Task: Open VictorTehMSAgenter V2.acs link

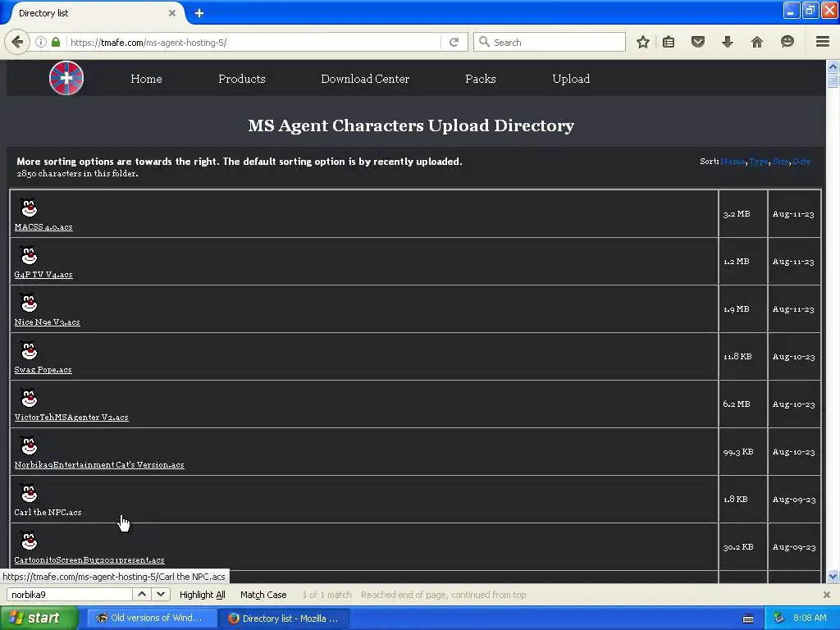Action: 71,418
